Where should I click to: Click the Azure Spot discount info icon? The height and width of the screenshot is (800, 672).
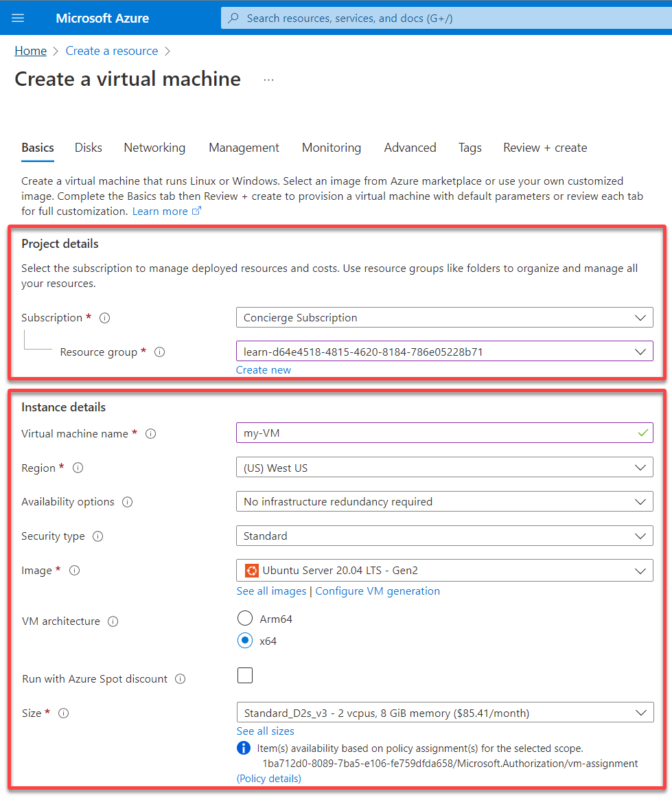tap(180, 679)
